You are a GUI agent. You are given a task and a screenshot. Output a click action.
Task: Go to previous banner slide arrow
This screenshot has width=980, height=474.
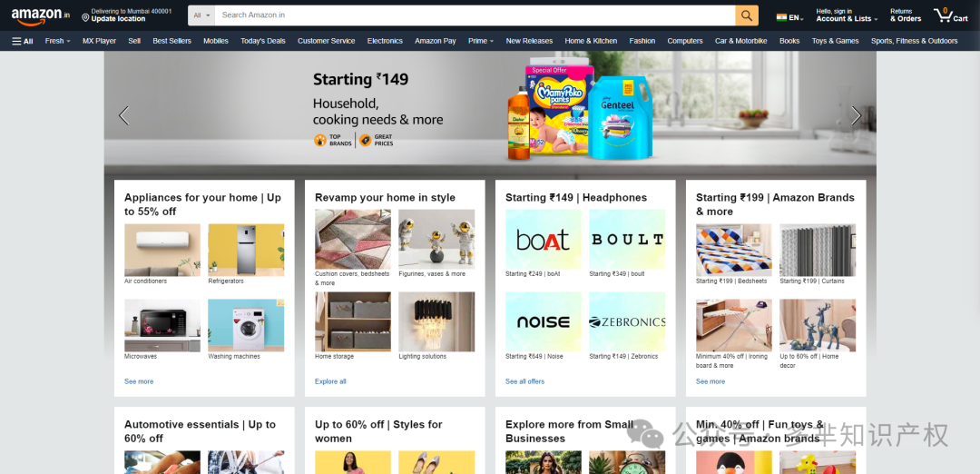[123, 115]
